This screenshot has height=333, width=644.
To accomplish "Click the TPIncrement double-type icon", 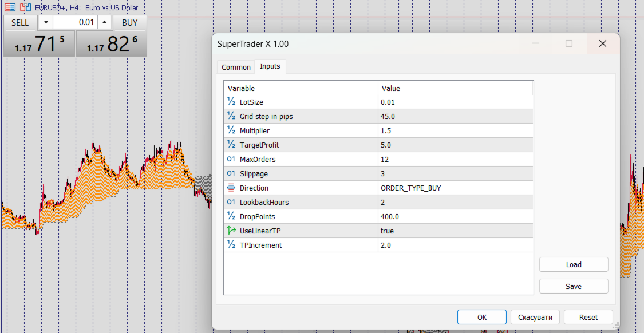I will (x=231, y=245).
